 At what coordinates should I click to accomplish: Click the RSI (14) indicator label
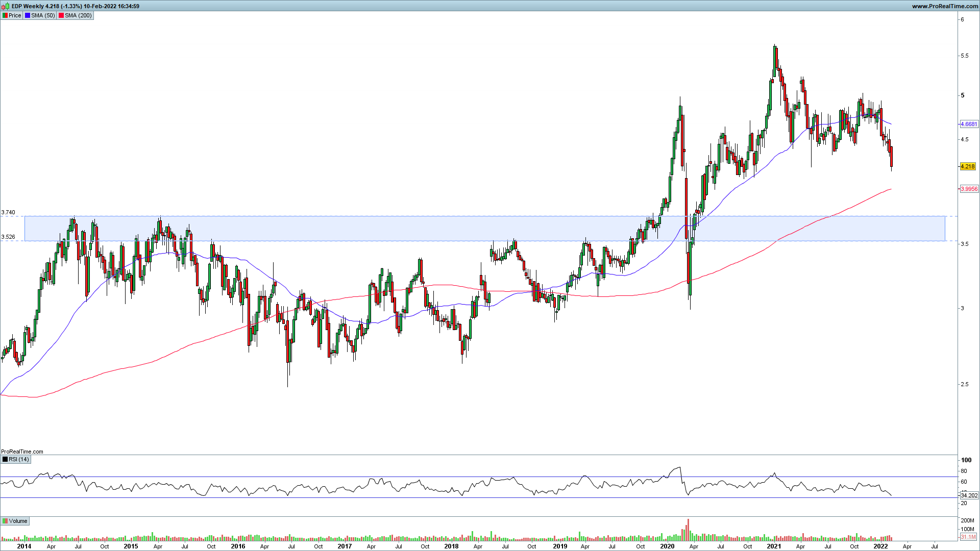click(19, 459)
